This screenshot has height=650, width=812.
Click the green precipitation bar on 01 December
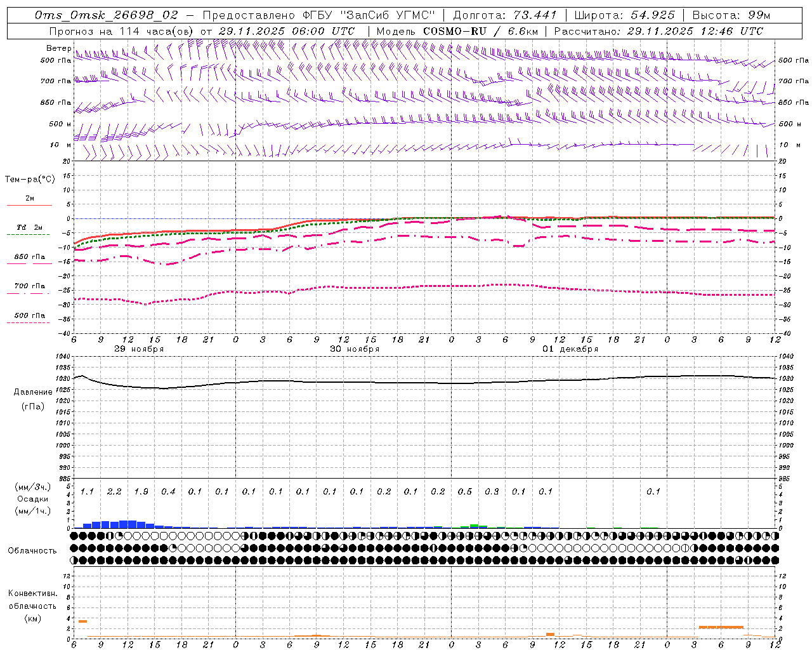pyautogui.click(x=474, y=526)
